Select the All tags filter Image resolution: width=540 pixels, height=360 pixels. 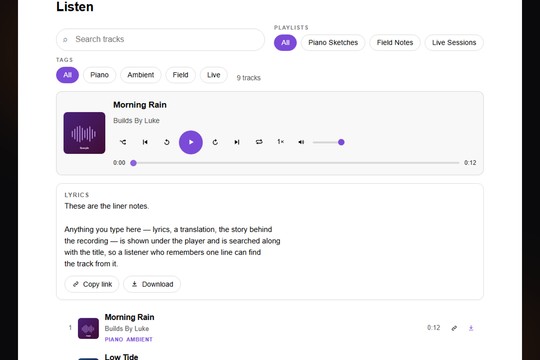click(x=68, y=75)
